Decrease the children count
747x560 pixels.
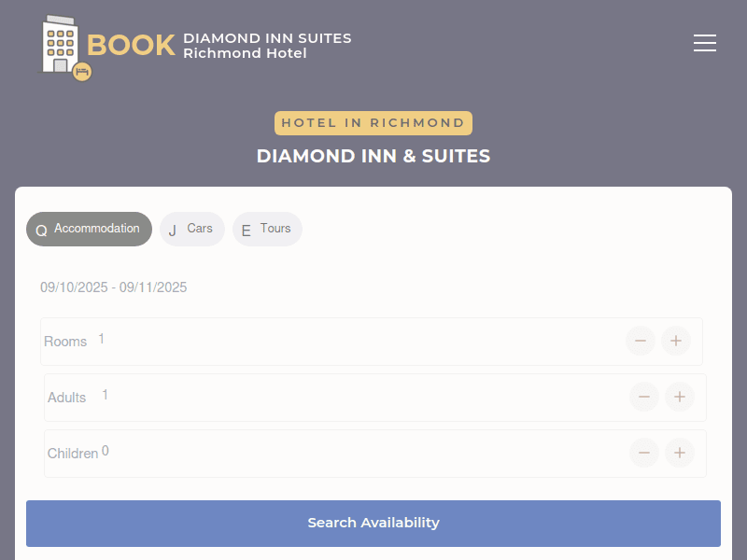[x=644, y=453]
